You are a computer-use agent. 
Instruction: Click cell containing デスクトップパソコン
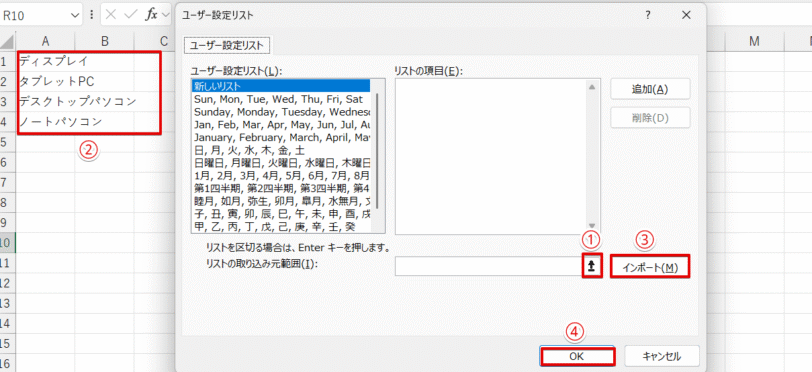[x=46, y=102]
